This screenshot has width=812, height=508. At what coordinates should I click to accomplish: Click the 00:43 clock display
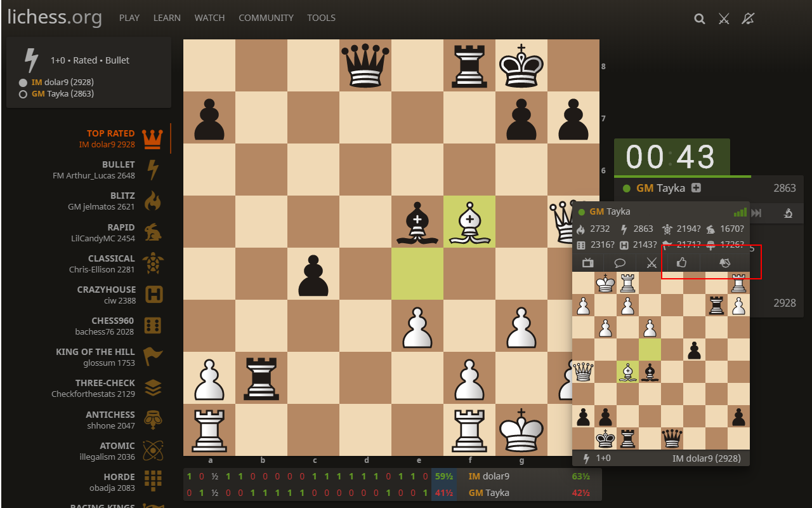672,157
